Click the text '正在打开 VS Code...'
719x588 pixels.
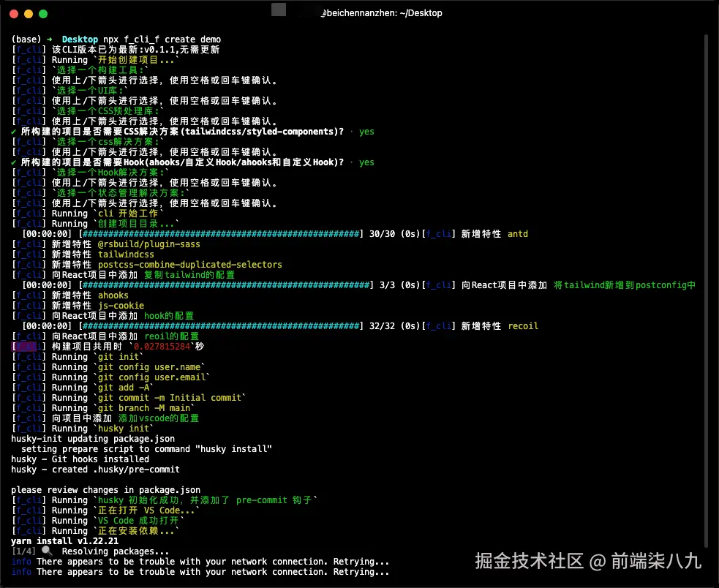pyautogui.click(x=146, y=510)
